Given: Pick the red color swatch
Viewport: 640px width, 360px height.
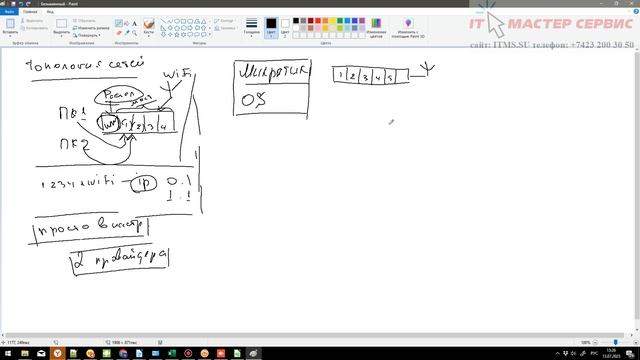Looking at the screenshot, I should point(318,20).
